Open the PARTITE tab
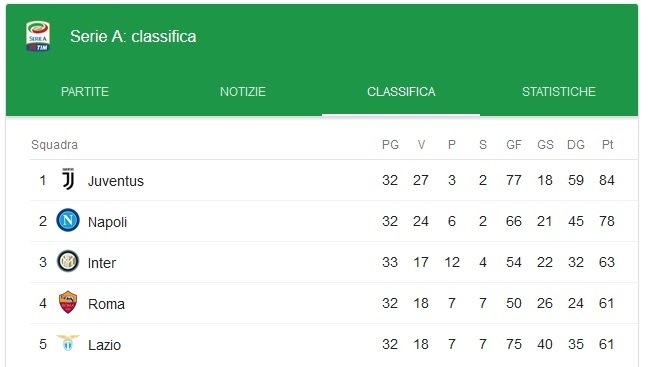Screen dimensions: 648x367 click(85, 92)
